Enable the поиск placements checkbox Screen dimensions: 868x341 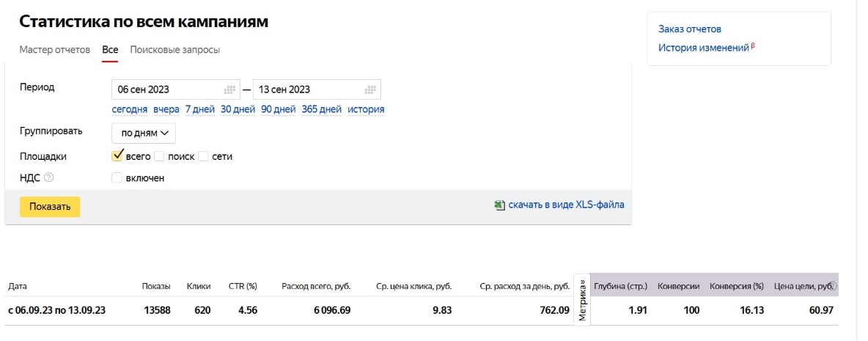159,157
